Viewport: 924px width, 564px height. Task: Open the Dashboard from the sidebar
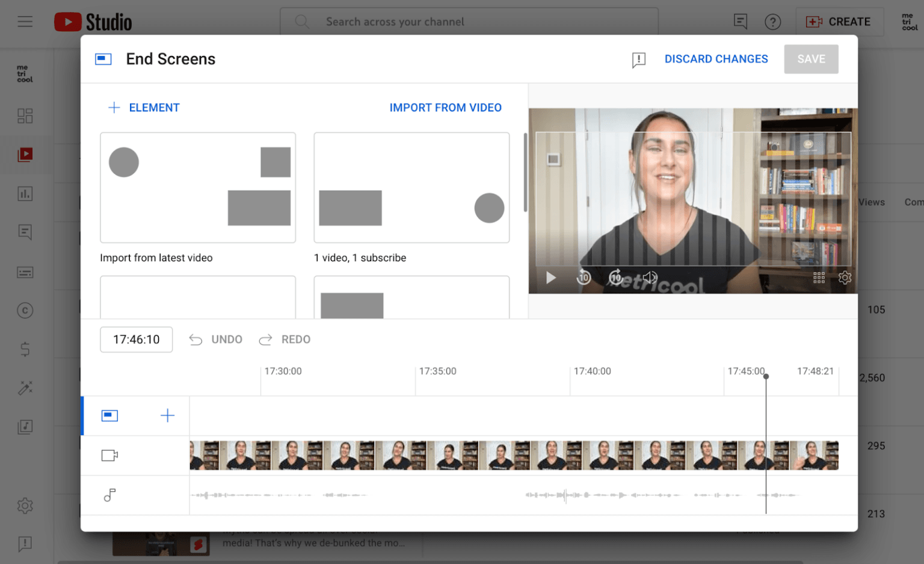pos(25,116)
